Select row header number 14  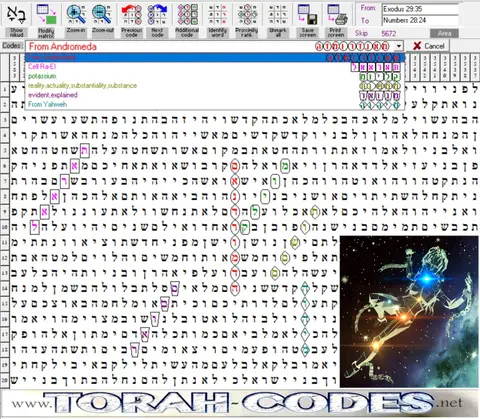(x=5, y=288)
